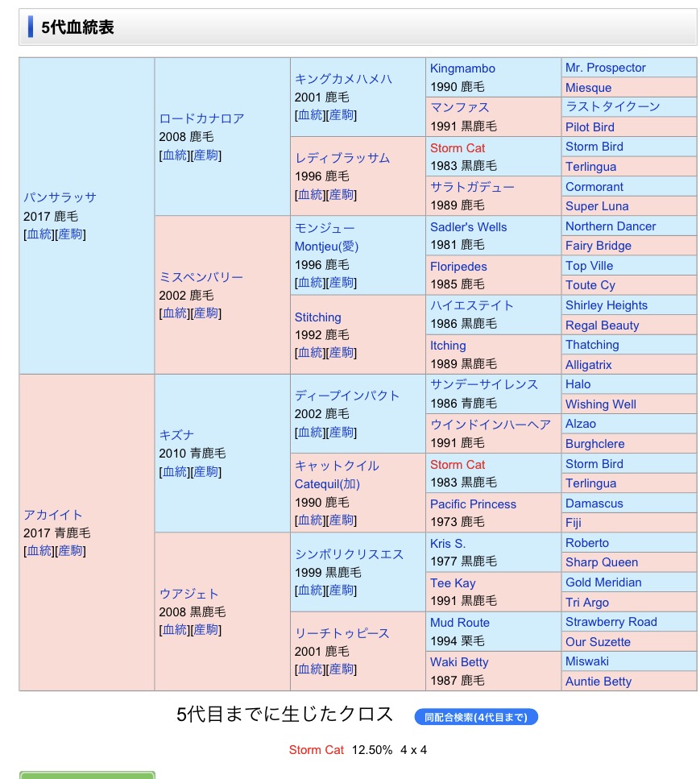Open 血統 link under キズナ
The image size is (700, 779).
coord(175,472)
